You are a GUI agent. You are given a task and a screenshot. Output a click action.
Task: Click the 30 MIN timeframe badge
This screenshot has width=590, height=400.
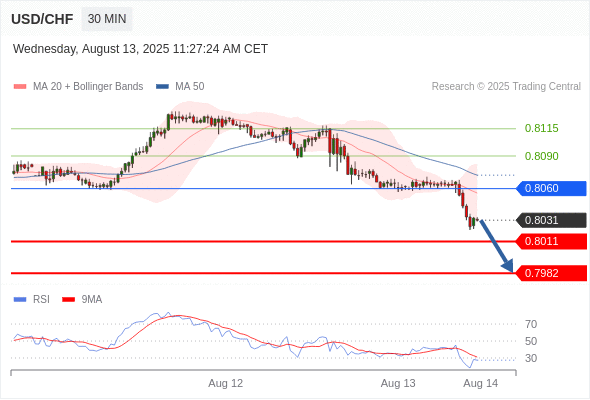pyautogui.click(x=107, y=19)
